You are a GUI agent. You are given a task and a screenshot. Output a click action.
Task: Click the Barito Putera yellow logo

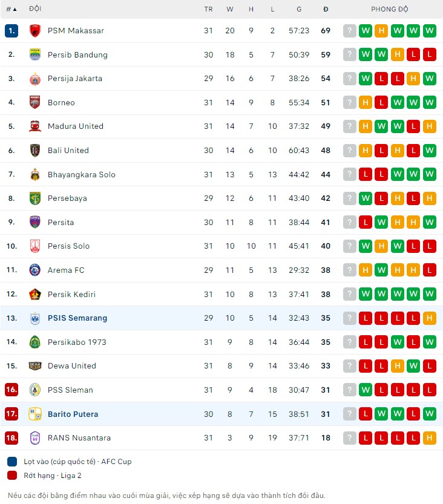(35, 414)
